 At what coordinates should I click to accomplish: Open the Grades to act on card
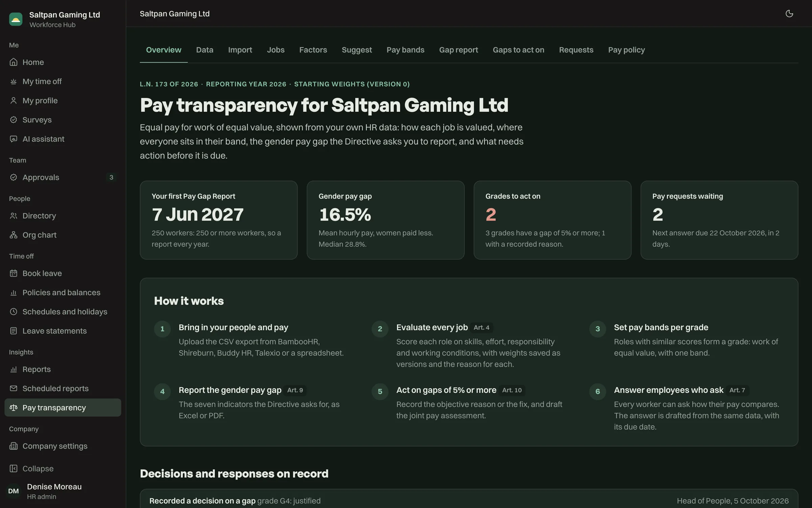[x=552, y=220]
